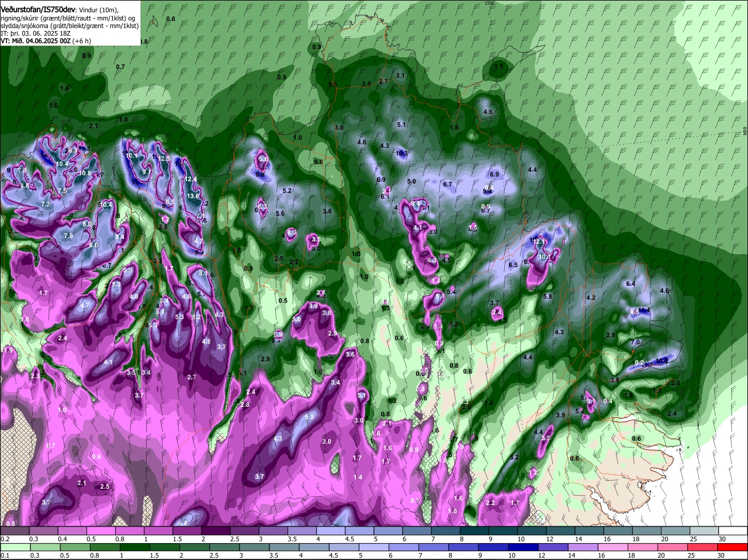Select the snow scale swatch between 0.2 and 0.3

pos(15,531)
